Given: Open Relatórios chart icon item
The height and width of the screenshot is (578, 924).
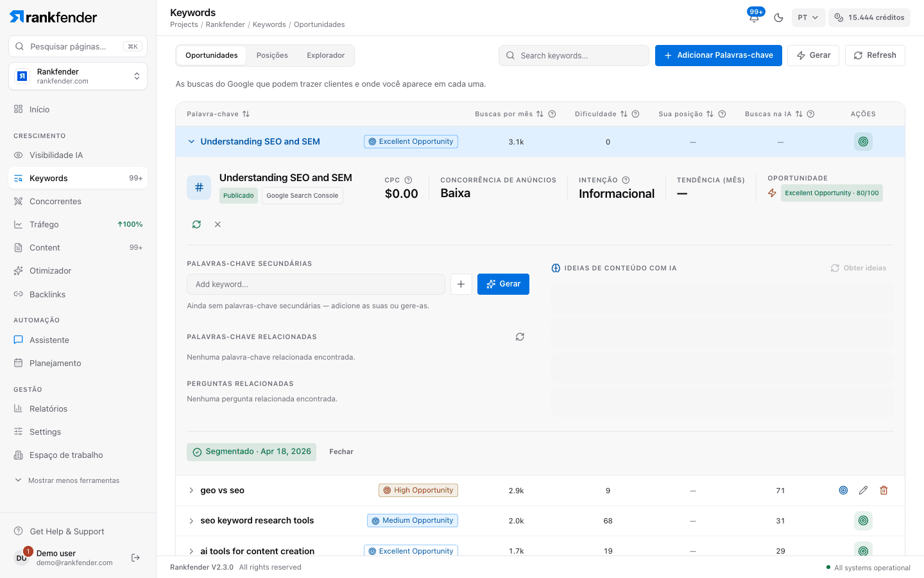Looking at the screenshot, I should pyautogui.click(x=78, y=408).
